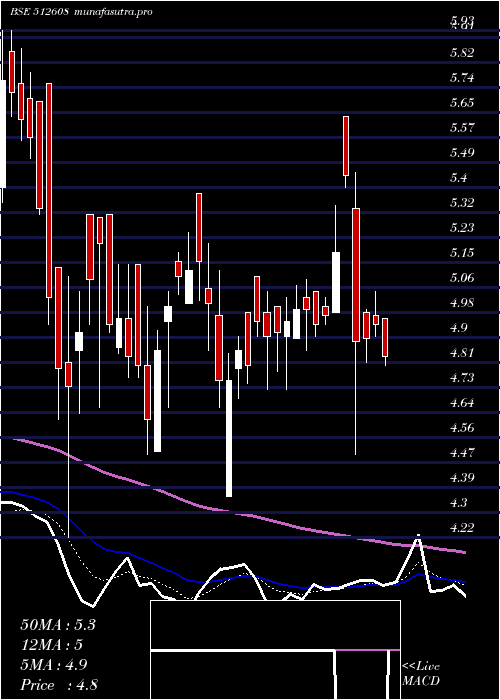Screen dimensions: 500x700
Task: Click the 4.3 price axis label
Action: (x=459, y=503)
